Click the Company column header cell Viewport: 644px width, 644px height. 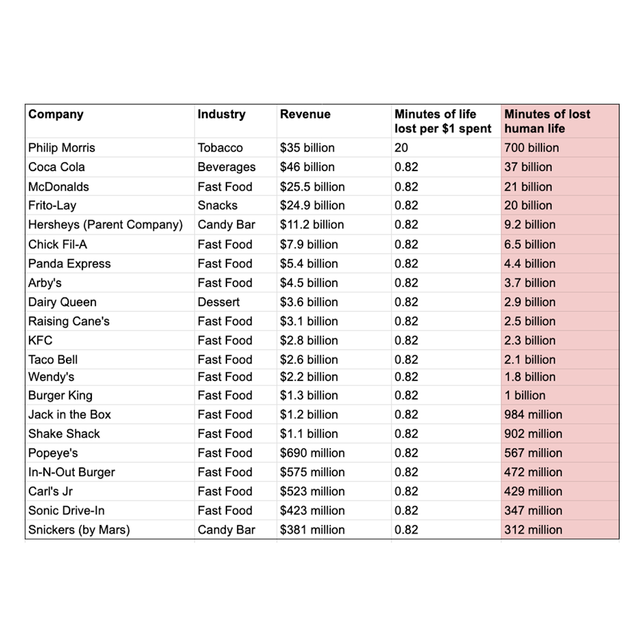coord(109,121)
